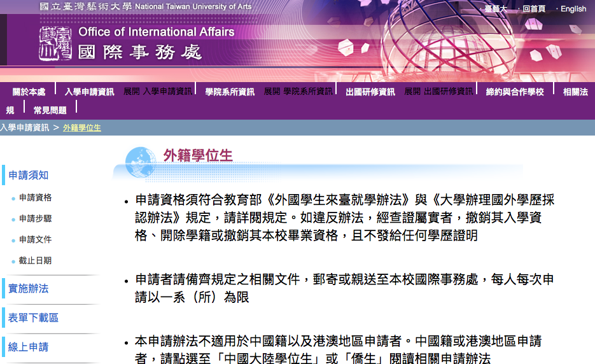Image resolution: width=595 pixels, height=364 pixels.
Task: Open the 學院系所資訊 menu item
Action: coord(230,92)
